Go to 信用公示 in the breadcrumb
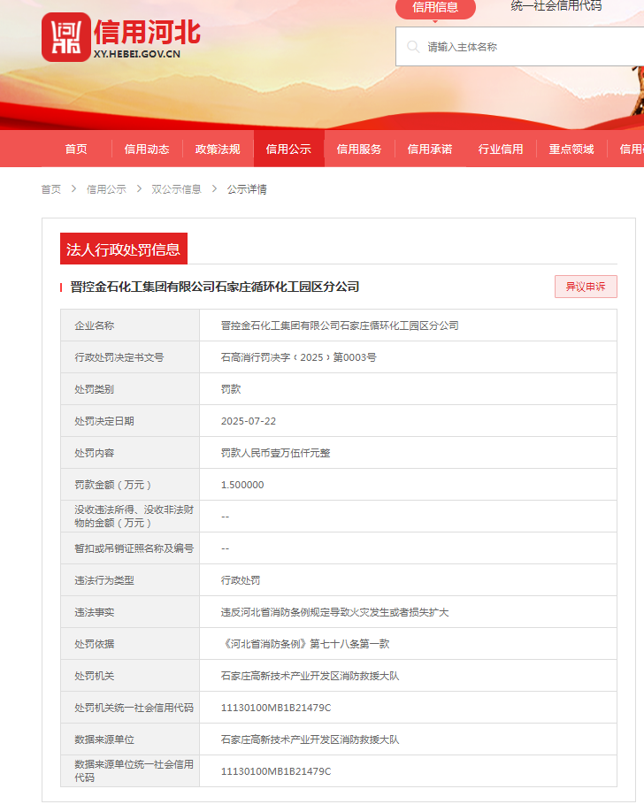The height and width of the screenshot is (812, 644). pyautogui.click(x=106, y=189)
